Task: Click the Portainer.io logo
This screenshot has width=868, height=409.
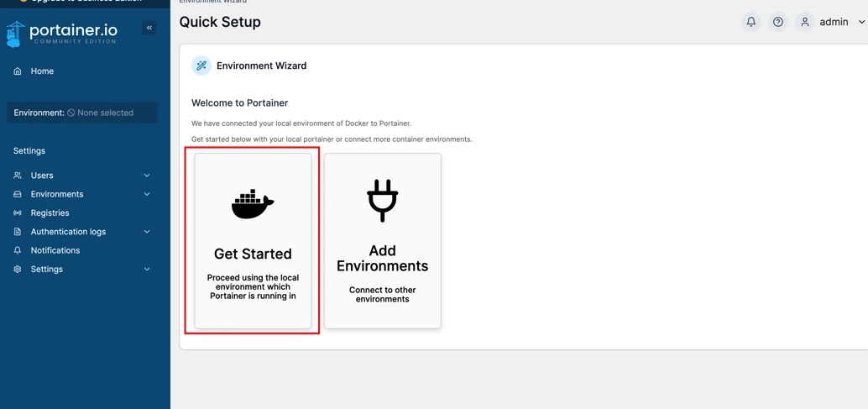Action: click(61, 34)
